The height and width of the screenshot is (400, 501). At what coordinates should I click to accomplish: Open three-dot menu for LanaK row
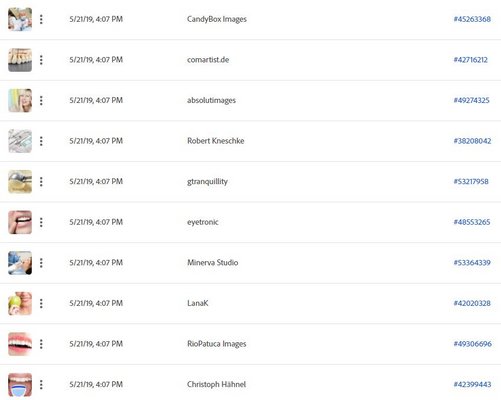tap(41, 303)
